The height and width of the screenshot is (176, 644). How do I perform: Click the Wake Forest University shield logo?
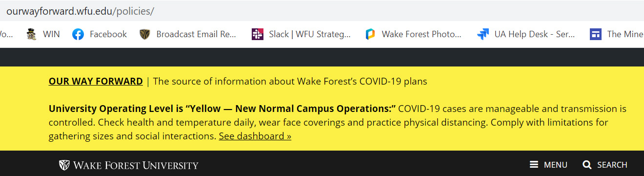coord(64,165)
